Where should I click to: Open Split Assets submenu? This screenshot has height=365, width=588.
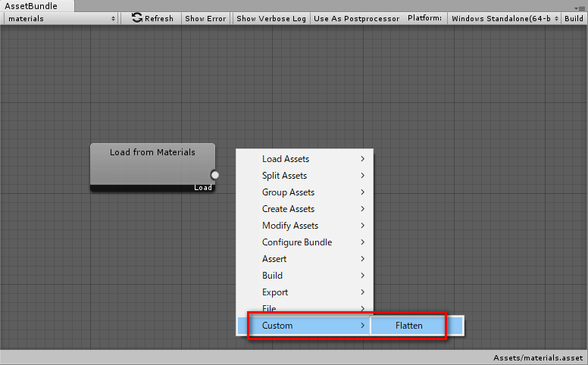point(305,176)
